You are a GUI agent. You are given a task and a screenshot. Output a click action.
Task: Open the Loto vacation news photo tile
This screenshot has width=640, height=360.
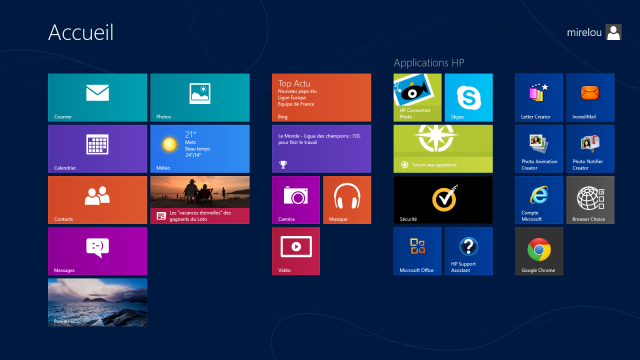pyautogui.click(x=200, y=200)
